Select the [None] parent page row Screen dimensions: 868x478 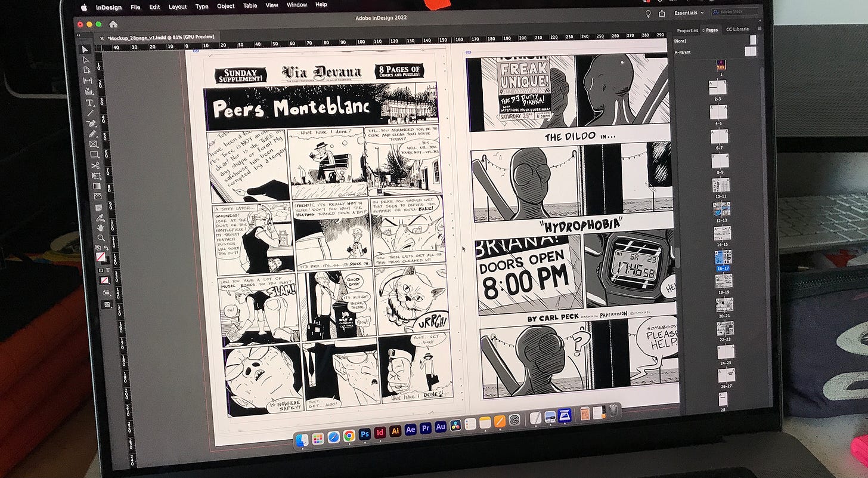pyautogui.click(x=715, y=40)
